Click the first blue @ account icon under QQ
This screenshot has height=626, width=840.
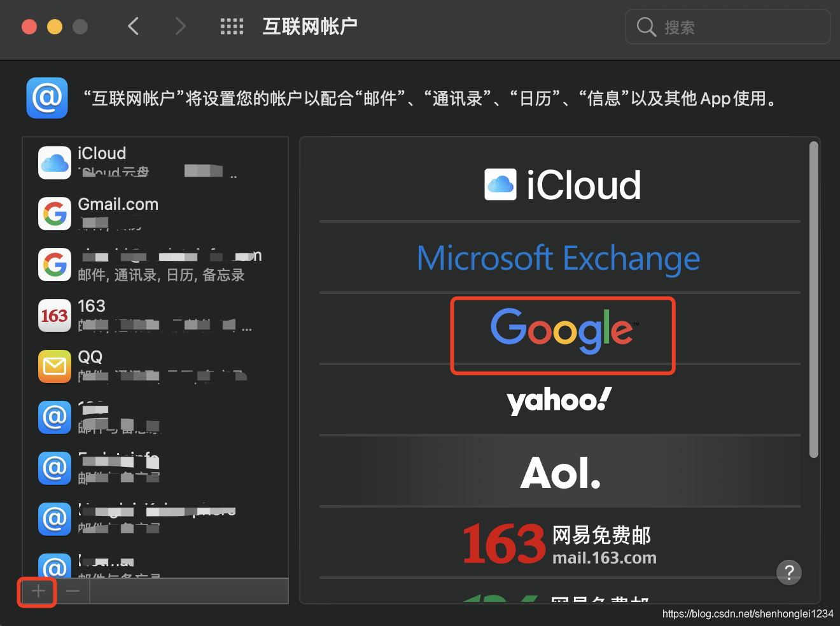pos(55,417)
